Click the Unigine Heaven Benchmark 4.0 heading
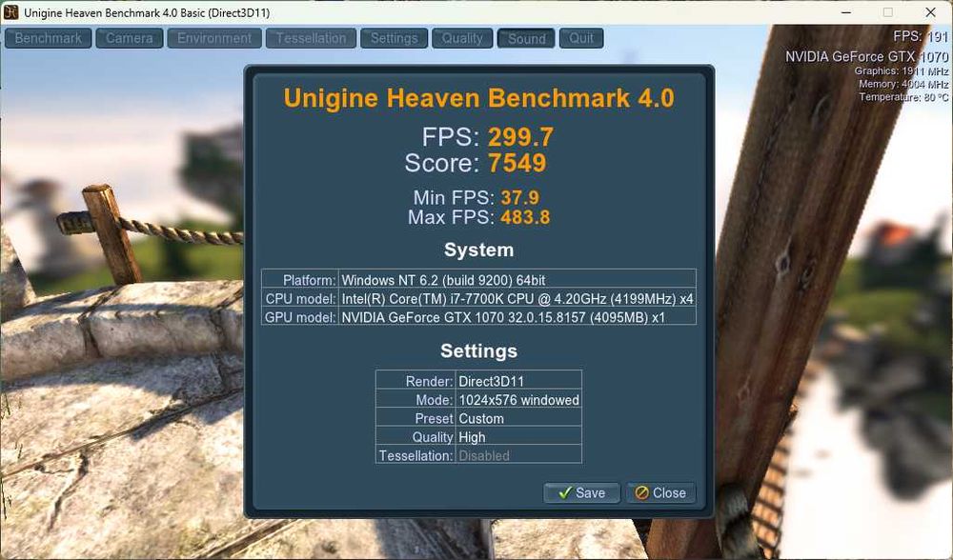 (x=479, y=98)
